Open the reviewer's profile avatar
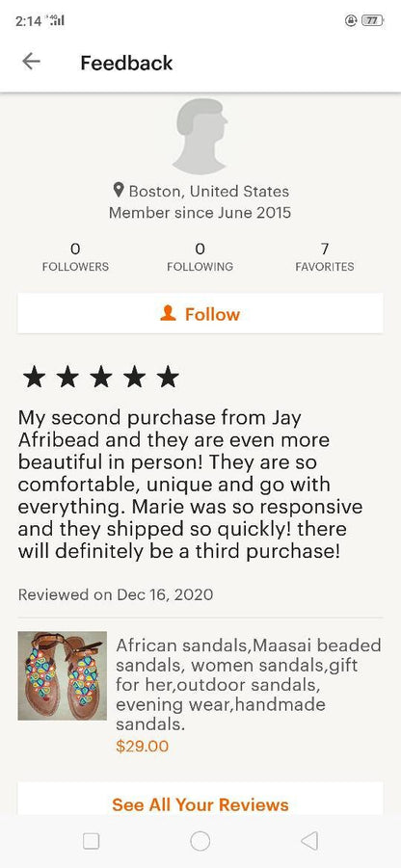This screenshot has width=401, height=868. point(200,137)
